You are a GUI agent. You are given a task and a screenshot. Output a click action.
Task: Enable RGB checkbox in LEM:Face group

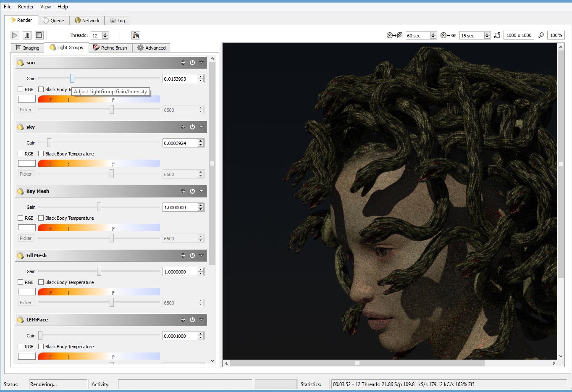[21, 347]
